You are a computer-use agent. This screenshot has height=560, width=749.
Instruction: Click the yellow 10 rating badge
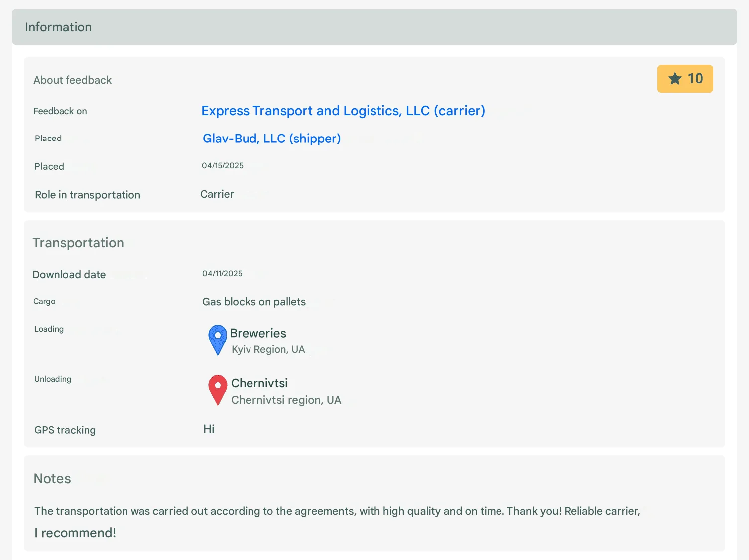pos(685,79)
